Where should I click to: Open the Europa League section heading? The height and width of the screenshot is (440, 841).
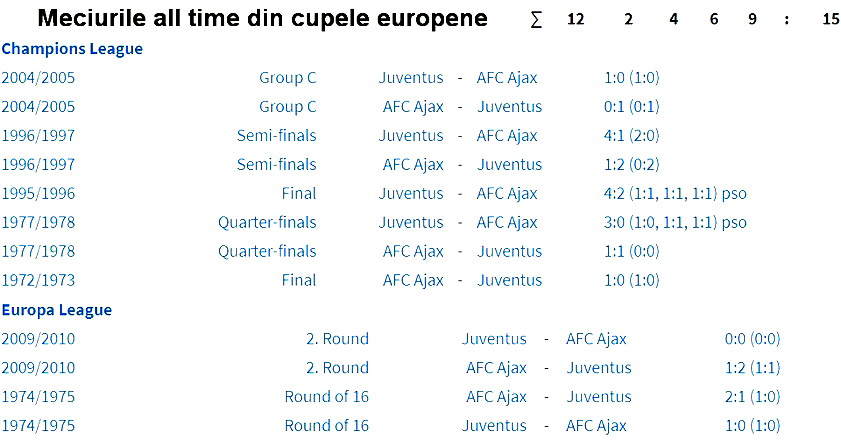click(57, 310)
